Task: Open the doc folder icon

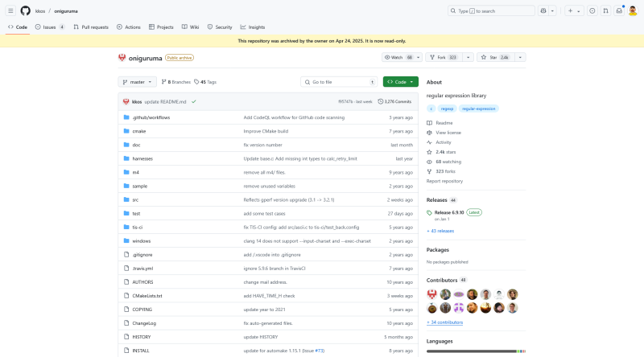Action: click(126, 145)
